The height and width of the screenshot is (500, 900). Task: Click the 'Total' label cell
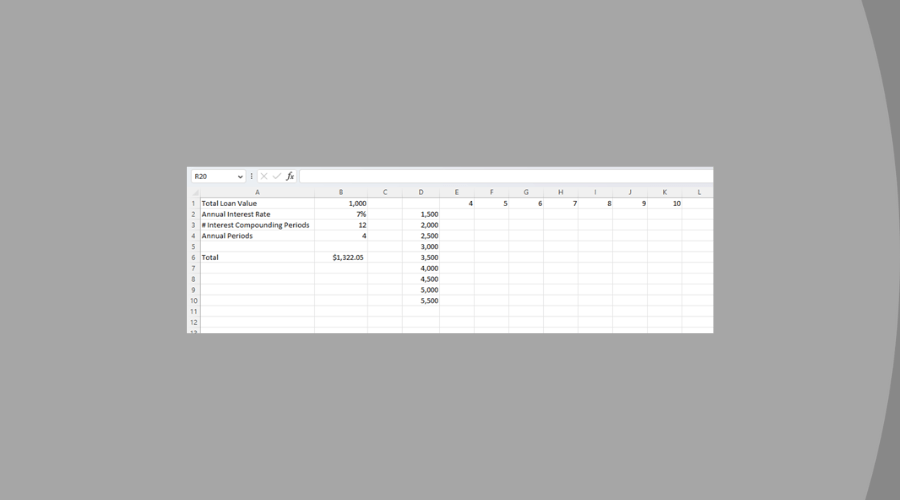[257, 258]
